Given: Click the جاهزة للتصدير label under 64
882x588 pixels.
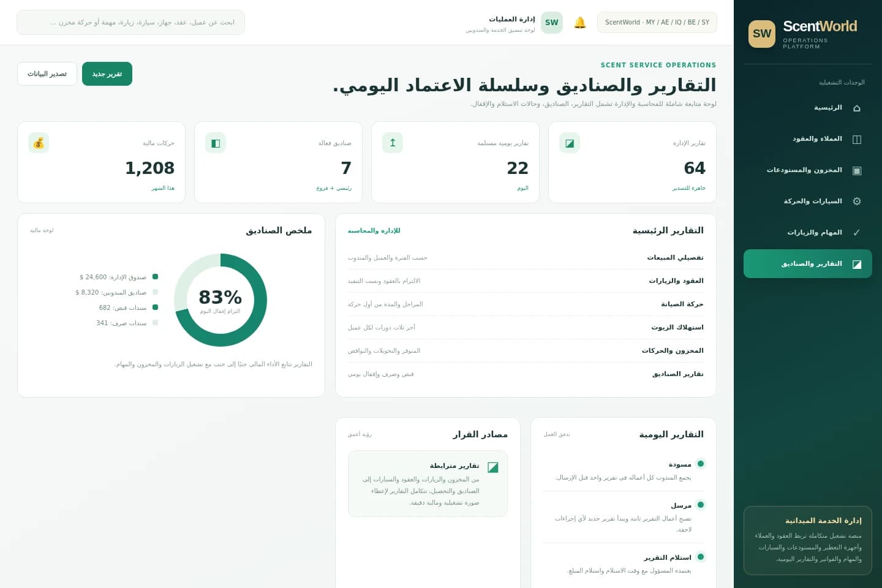Looking at the screenshot, I should 688,188.
